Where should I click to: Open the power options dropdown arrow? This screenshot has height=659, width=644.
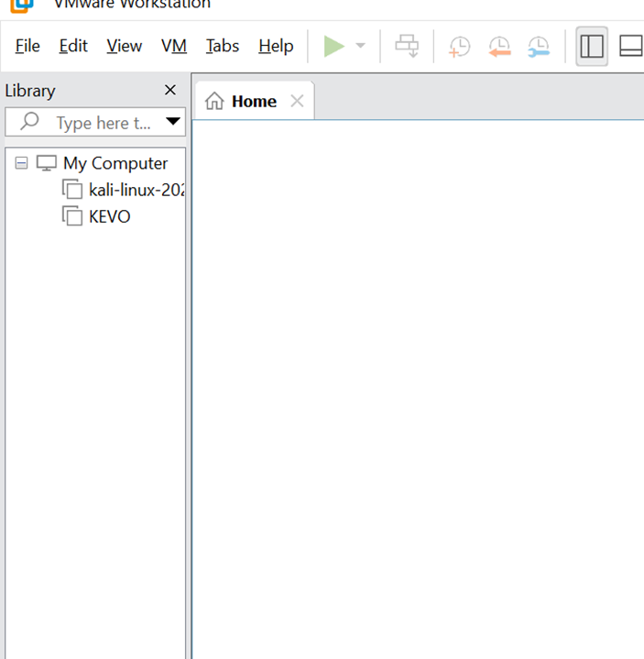pos(360,46)
